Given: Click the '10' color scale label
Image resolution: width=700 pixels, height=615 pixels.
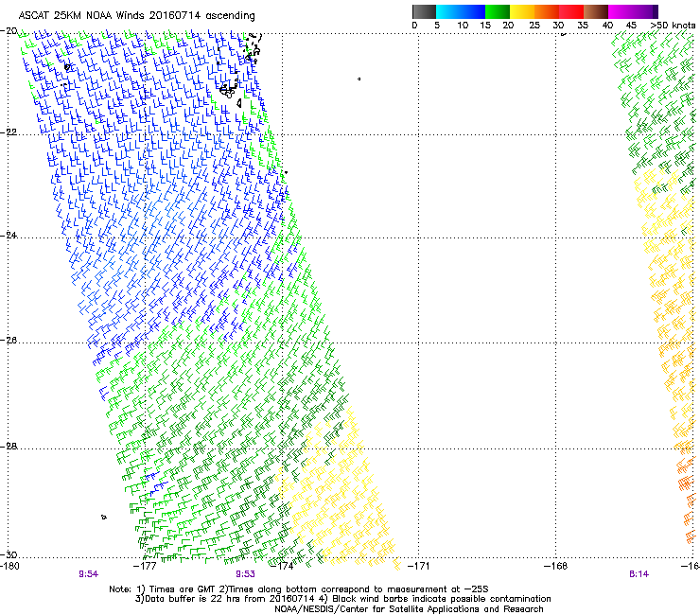Looking at the screenshot, I should click(x=463, y=26).
